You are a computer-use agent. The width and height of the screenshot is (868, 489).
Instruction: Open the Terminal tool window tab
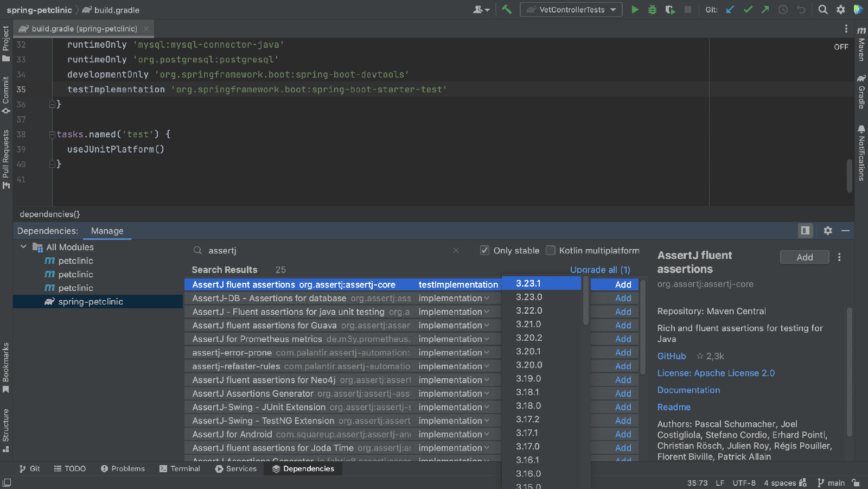click(180, 468)
